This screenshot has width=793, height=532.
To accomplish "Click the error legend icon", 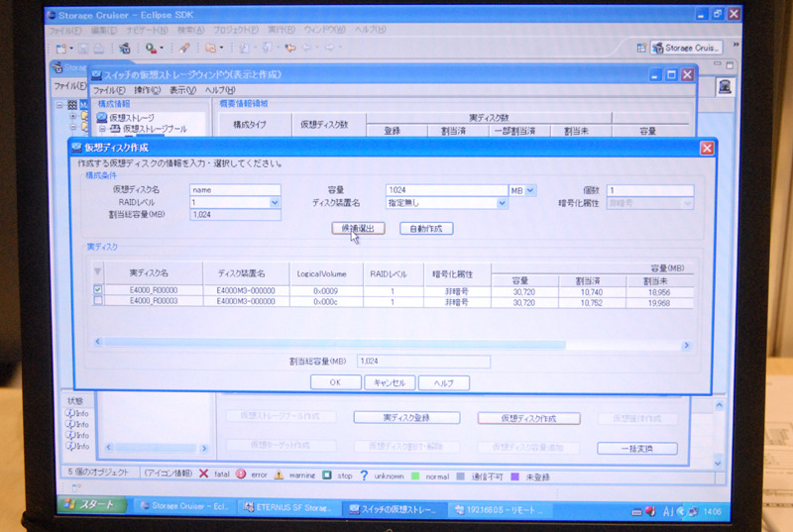I will pos(241,474).
